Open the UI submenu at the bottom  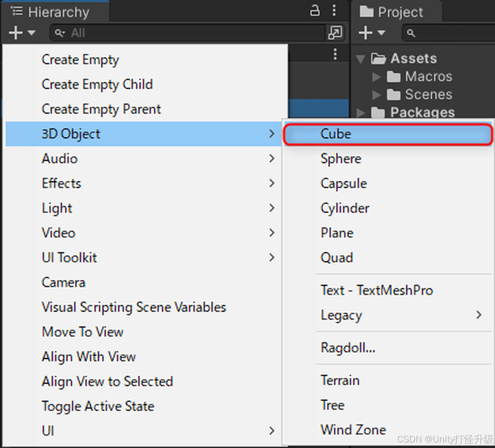144,431
